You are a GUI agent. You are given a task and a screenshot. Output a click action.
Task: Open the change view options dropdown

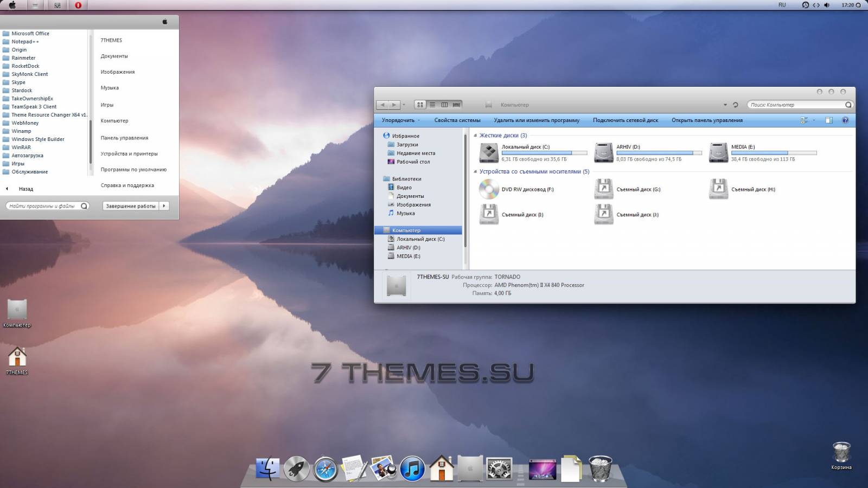tap(814, 120)
